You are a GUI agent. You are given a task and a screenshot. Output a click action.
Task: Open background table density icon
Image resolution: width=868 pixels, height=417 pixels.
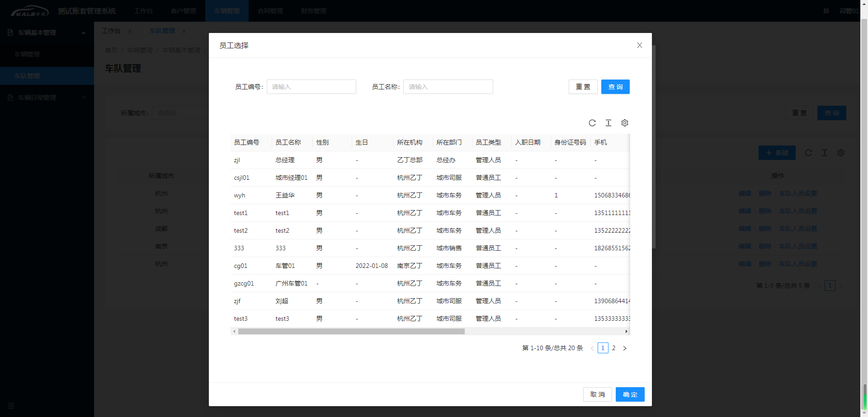(x=825, y=153)
